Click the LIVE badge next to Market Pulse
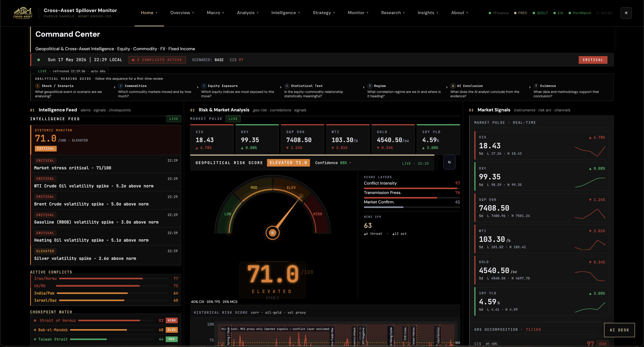This screenshot has width=644, height=347. [x=233, y=119]
